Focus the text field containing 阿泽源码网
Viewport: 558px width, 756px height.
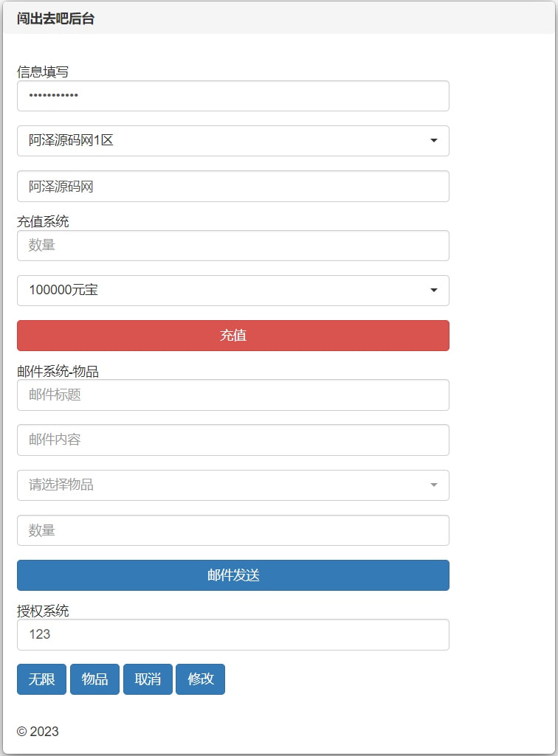tap(232, 187)
